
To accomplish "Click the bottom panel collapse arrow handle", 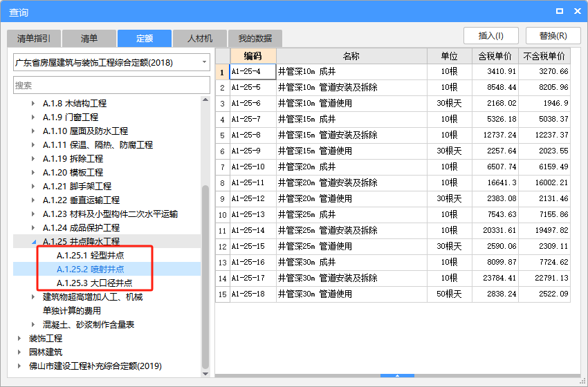I will click(397, 375).
